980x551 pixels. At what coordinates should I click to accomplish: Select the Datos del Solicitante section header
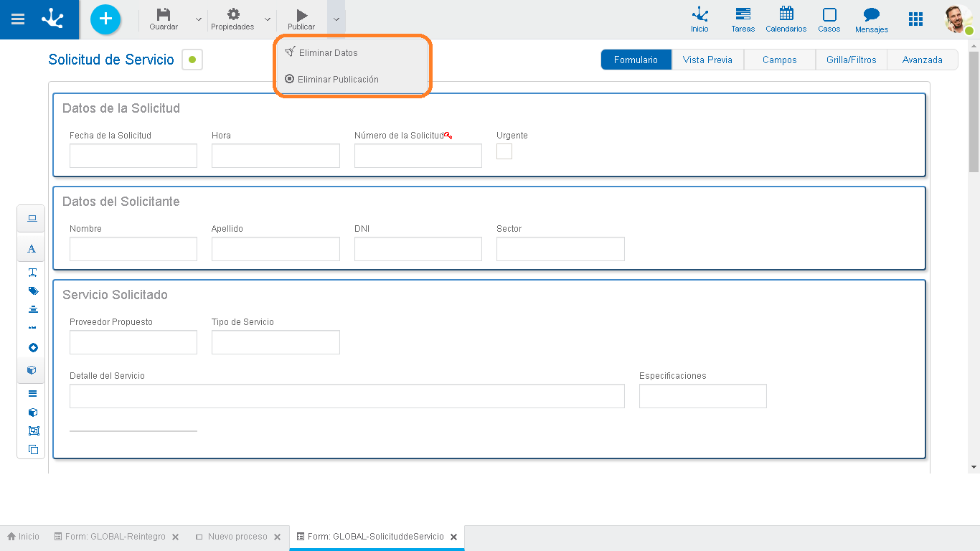tap(121, 202)
